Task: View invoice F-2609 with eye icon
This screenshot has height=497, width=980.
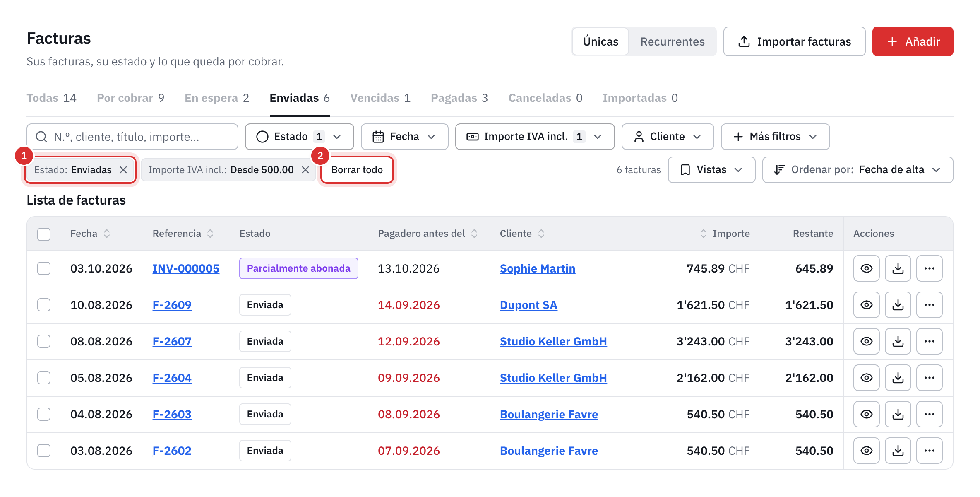Action: (x=866, y=305)
